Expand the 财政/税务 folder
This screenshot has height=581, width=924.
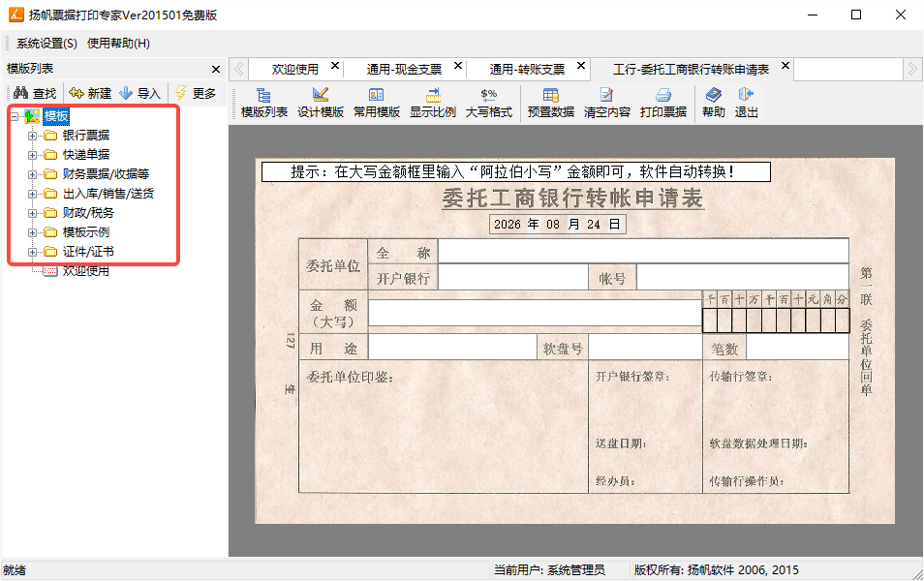coord(32,213)
